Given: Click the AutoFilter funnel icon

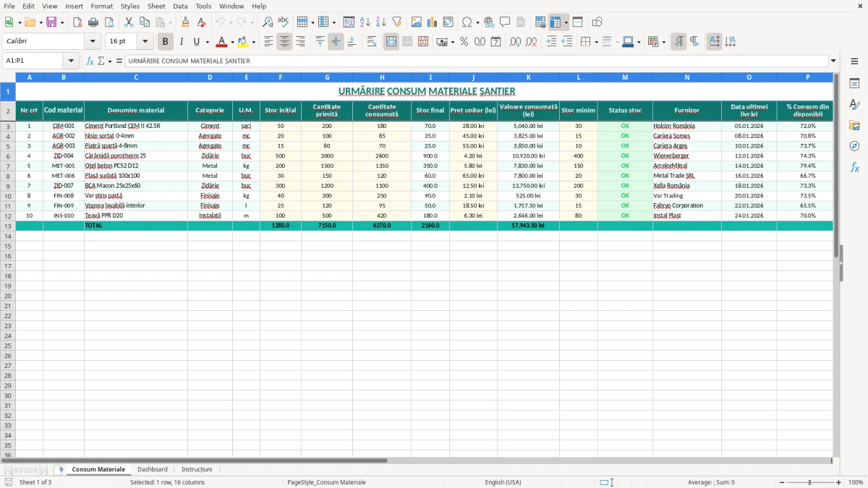Looking at the screenshot, I should click(x=397, y=22).
